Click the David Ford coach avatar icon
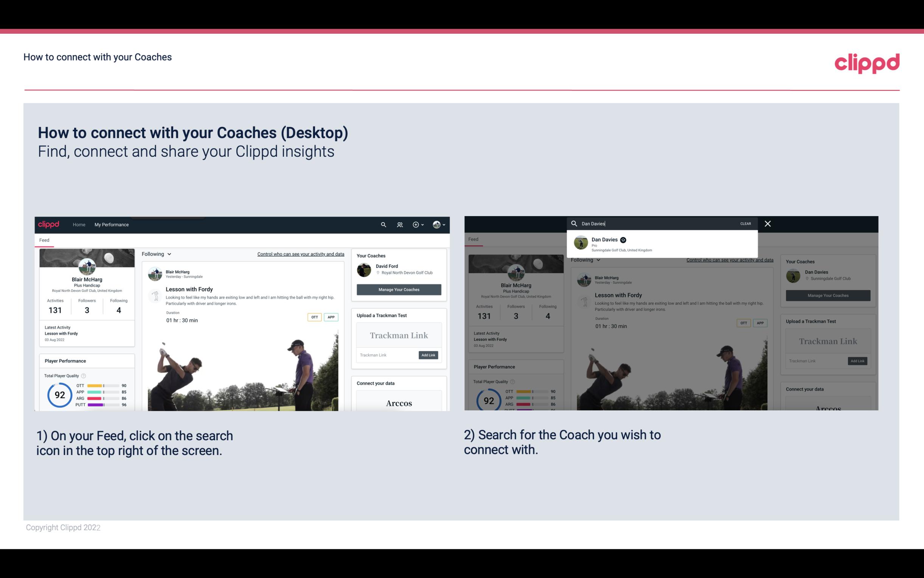The width and height of the screenshot is (924, 578). (x=365, y=269)
